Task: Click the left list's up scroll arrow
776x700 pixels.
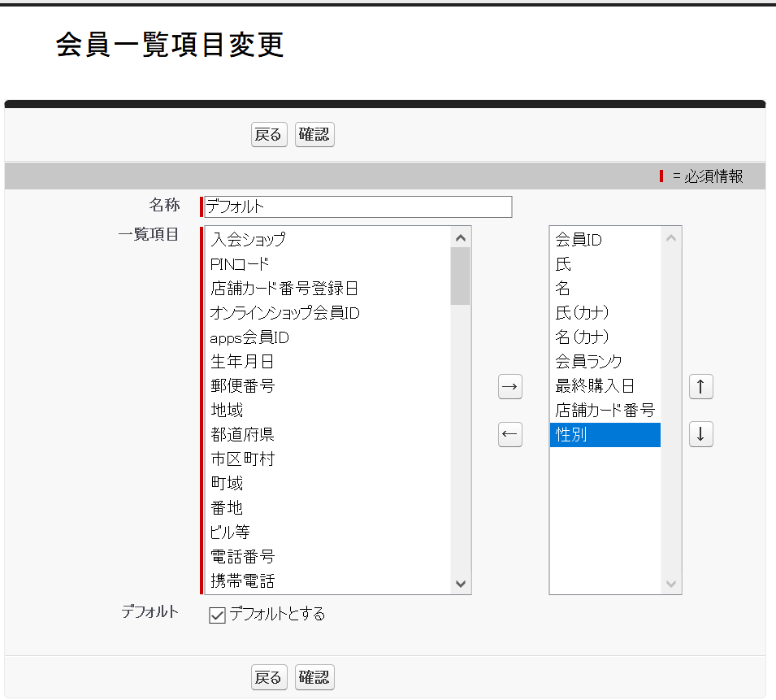Action: [460, 236]
